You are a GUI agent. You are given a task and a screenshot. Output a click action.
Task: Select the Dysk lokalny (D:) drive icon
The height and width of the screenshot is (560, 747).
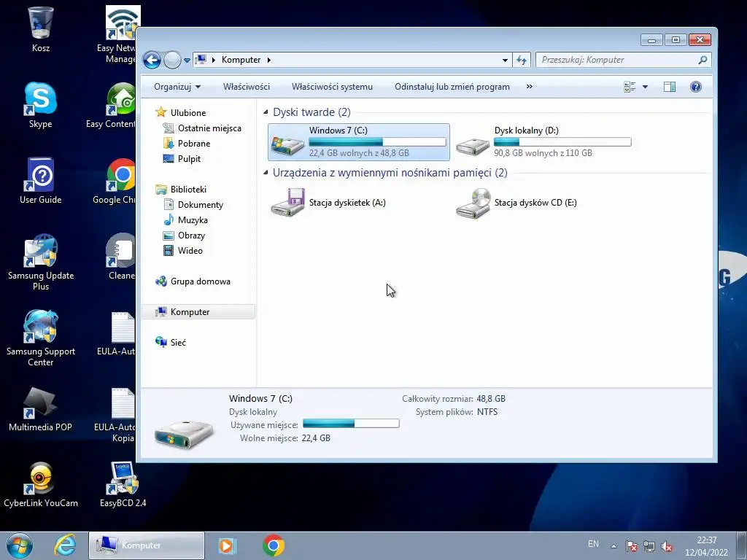473,145
